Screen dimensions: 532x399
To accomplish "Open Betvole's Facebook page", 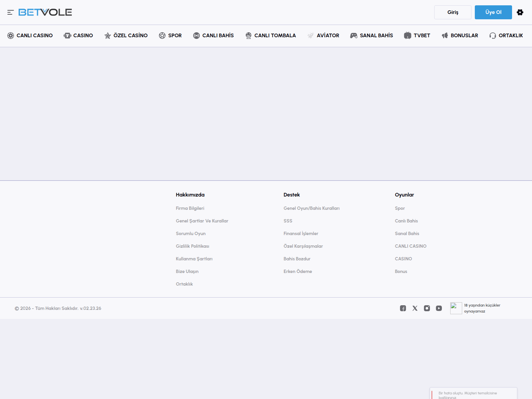I will 403,308.
